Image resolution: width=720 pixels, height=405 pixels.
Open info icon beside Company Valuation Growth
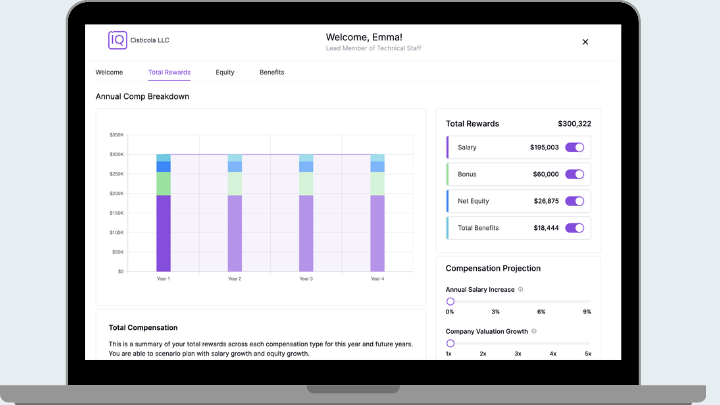coord(533,331)
